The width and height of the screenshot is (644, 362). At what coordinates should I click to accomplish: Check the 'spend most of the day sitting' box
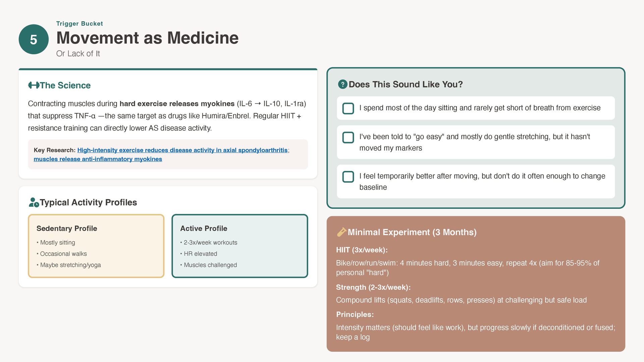click(x=348, y=108)
